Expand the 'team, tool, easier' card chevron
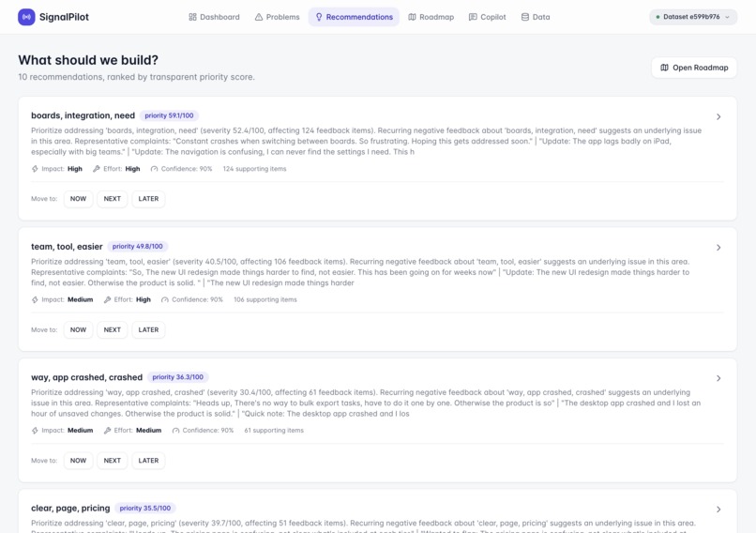756x533 pixels. pos(718,248)
